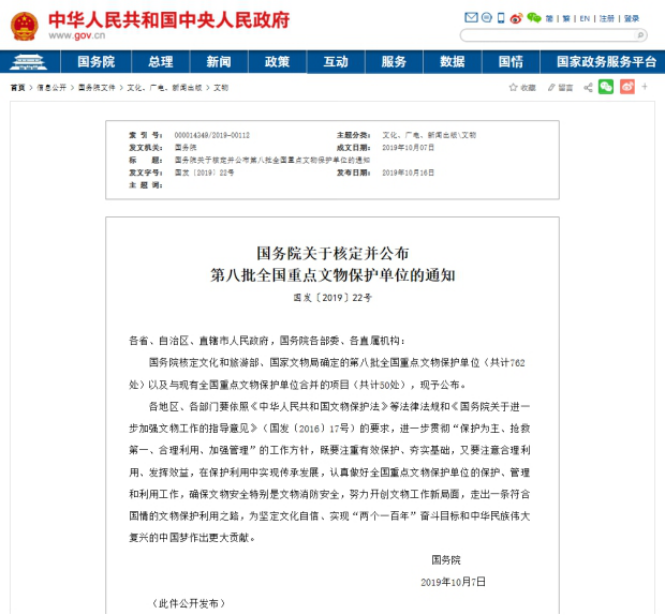Viewport: 665px width, 616px height.
Task: Open the 新闻 navigation tab
Action: tap(219, 62)
